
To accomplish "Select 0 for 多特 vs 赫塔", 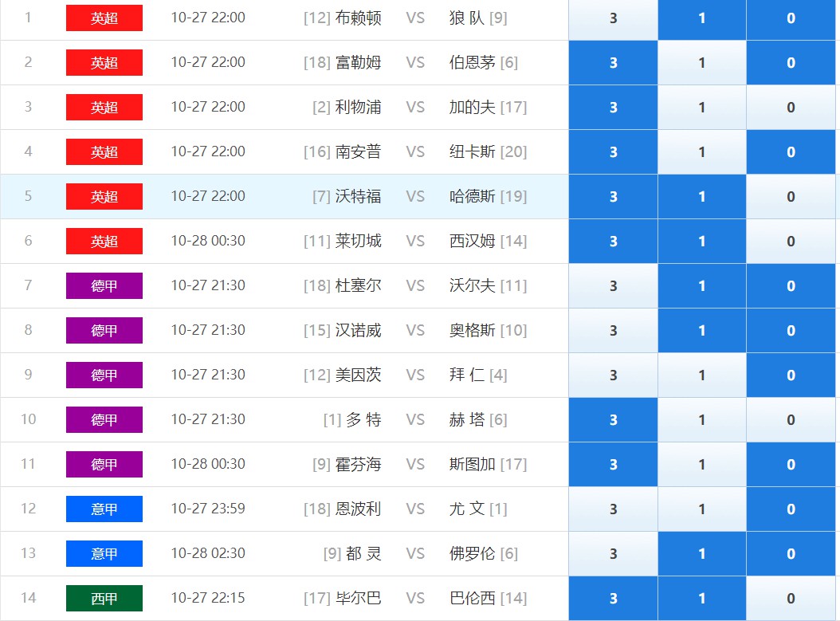I will pyautogui.click(x=791, y=420).
